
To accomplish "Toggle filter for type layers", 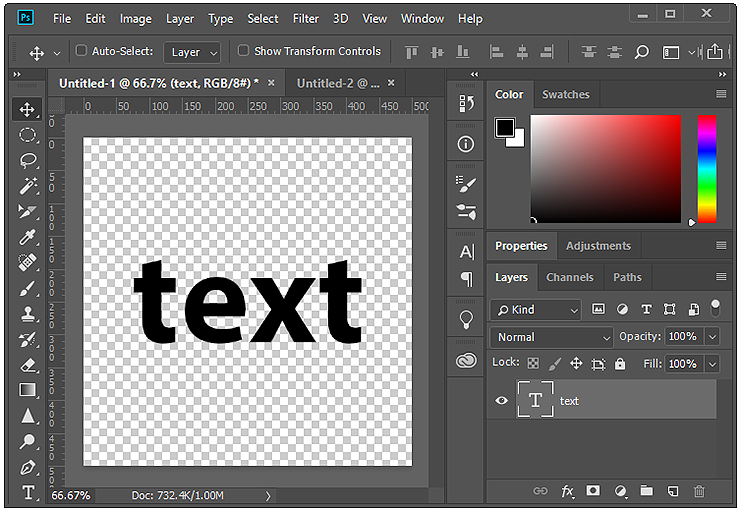I will [x=646, y=309].
